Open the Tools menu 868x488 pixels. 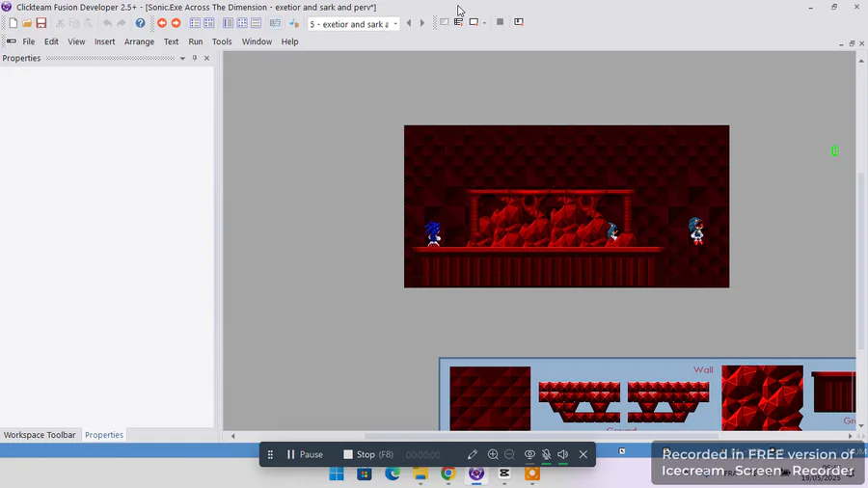click(x=222, y=41)
